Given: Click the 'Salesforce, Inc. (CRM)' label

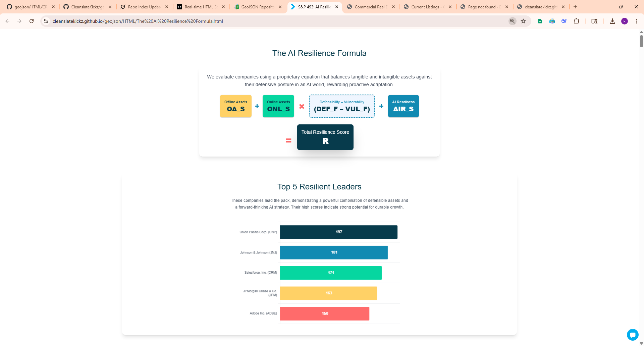Looking at the screenshot, I should (261, 273).
